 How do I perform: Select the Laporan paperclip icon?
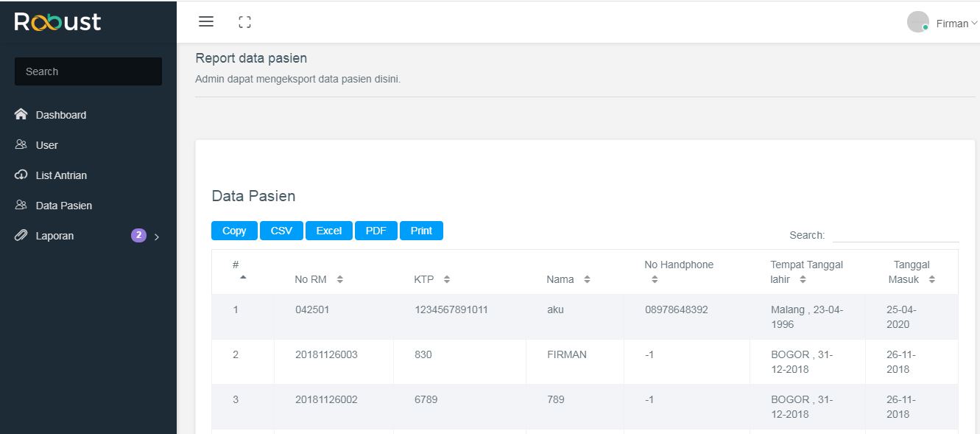coord(21,235)
